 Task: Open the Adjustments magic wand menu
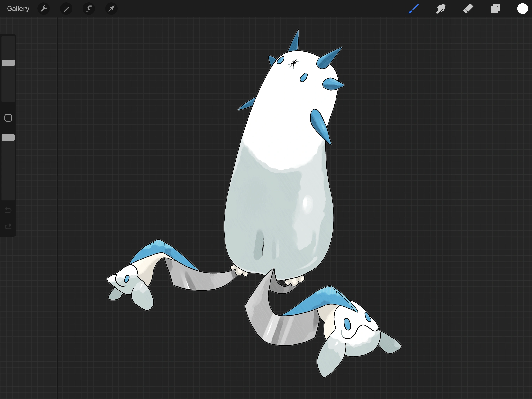66,9
